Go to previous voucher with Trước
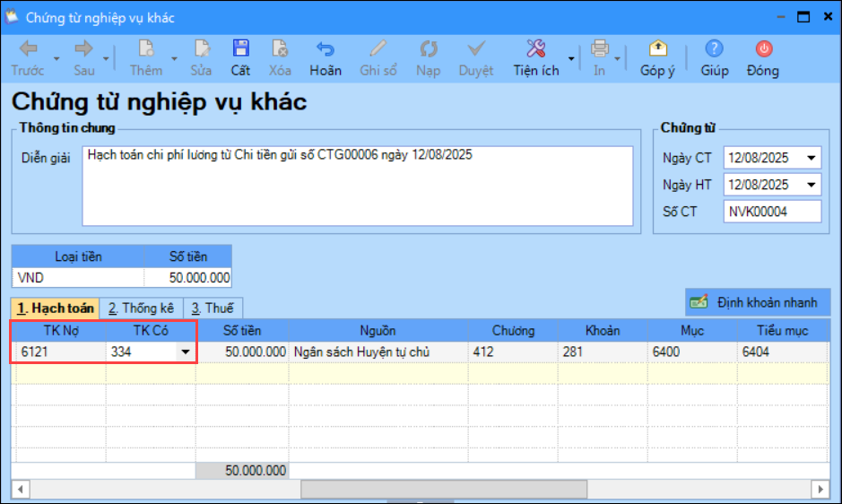842x504 pixels. [28, 58]
